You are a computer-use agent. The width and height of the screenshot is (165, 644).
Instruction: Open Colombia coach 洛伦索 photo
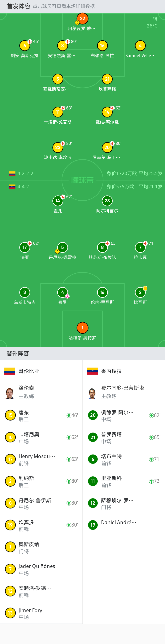(x=10, y=393)
